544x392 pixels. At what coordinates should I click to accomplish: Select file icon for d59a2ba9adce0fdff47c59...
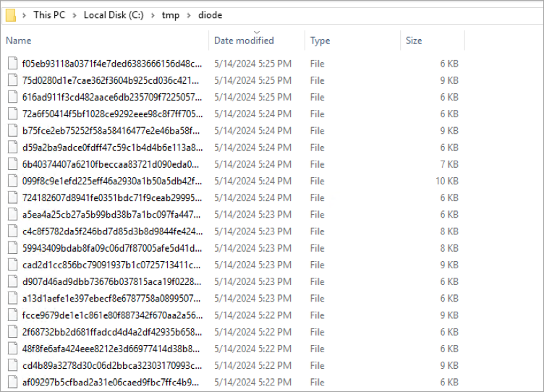click(x=13, y=148)
